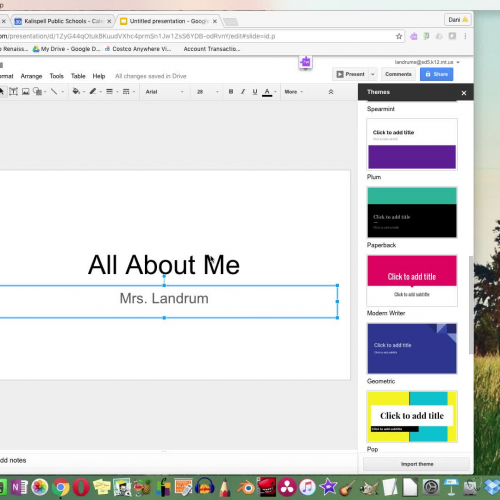Screen dimensions: 500x500
Task: Open the Tools menu
Action: click(56, 76)
